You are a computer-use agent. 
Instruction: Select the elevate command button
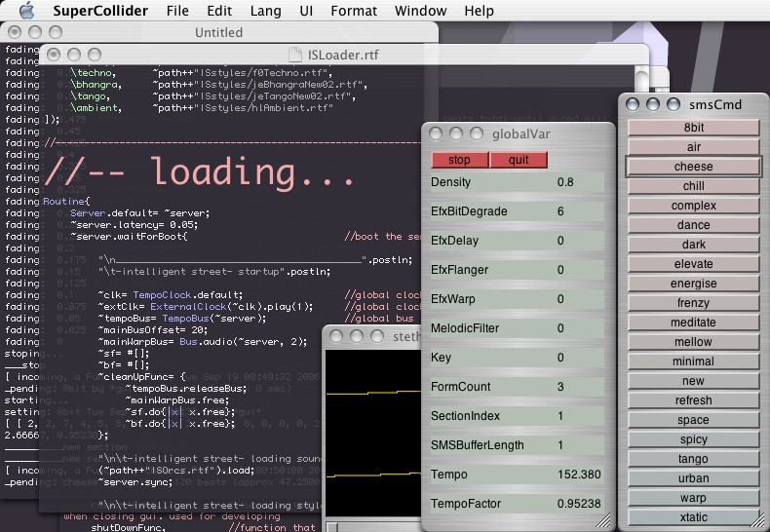(693, 264)
